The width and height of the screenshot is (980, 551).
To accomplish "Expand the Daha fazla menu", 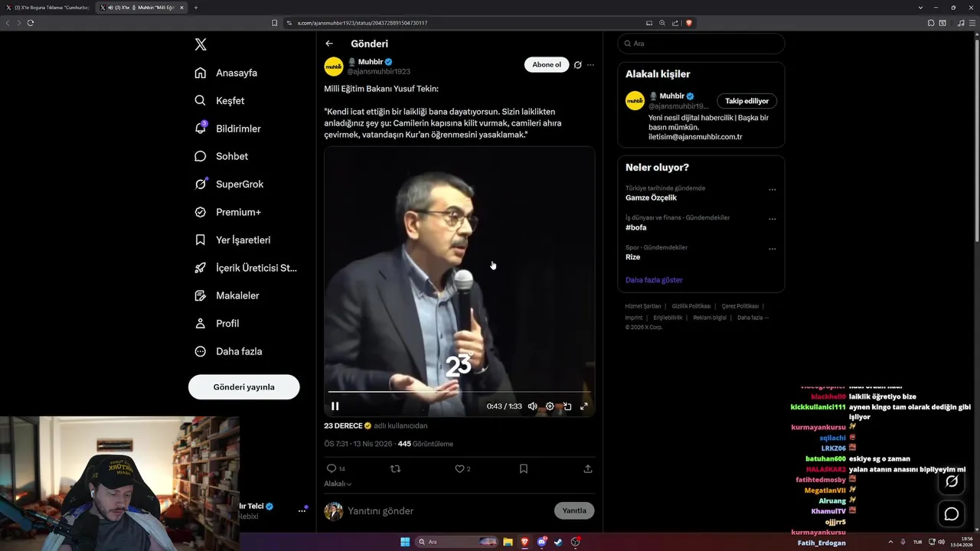I will click(229, 351).
